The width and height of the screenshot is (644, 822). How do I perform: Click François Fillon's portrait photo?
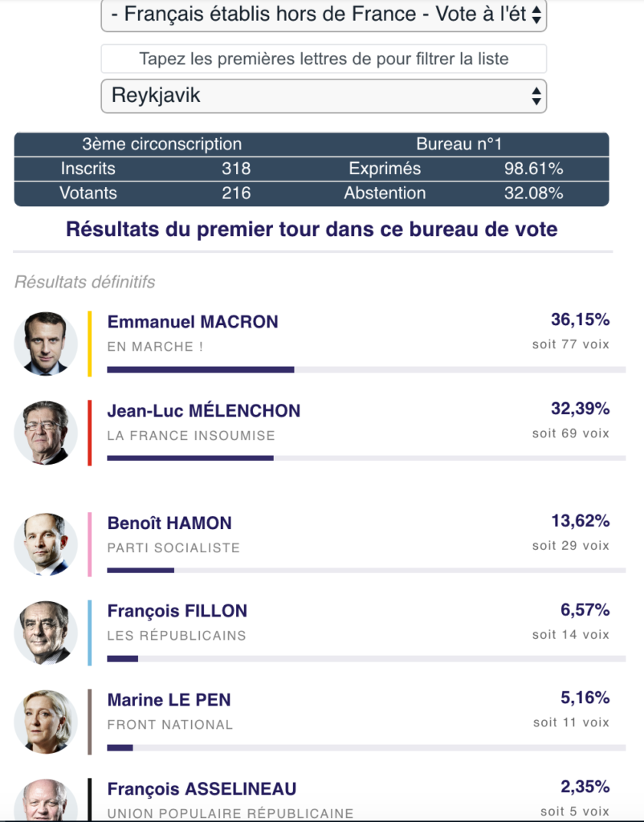point(46,633)
